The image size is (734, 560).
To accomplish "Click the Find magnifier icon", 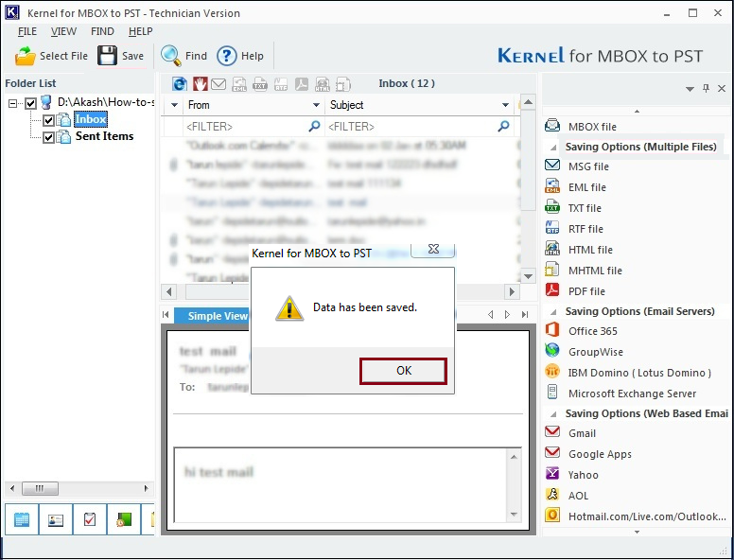I will click(171, 56).
